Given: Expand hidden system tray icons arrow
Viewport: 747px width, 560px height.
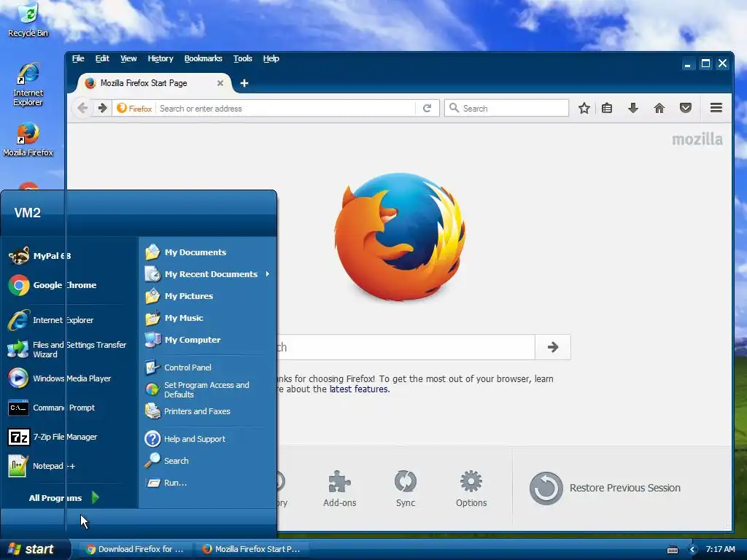Looking at the screenshot, I should click(x=693, y=550).
